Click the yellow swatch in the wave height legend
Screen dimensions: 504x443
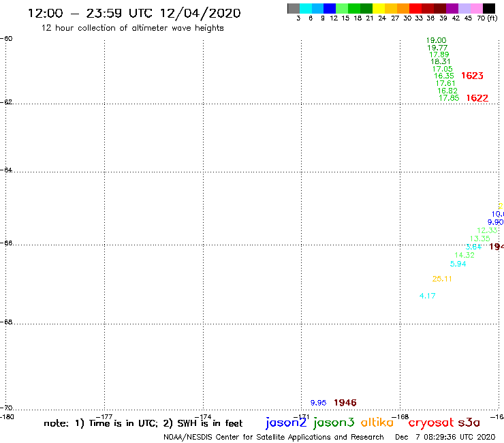(x=379, y=8)
